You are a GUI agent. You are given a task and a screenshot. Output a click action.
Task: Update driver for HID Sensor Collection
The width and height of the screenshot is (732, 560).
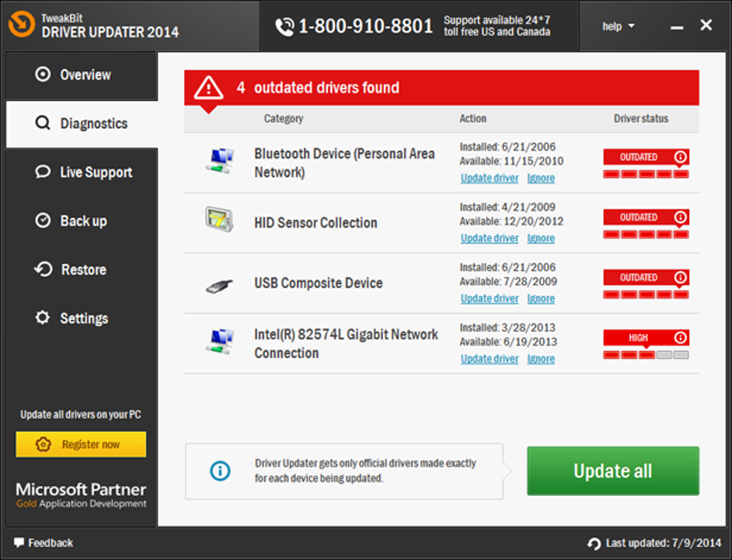click(x=489, y=238)
